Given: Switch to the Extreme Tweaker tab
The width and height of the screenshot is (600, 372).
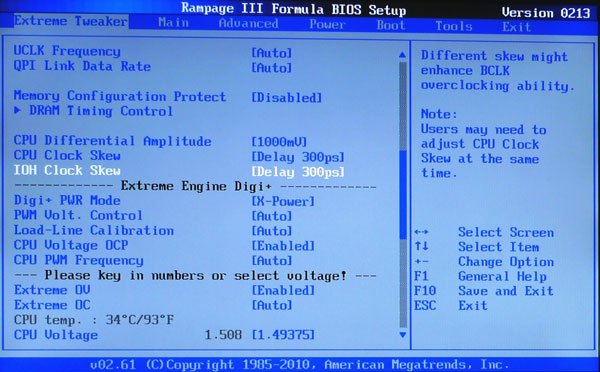Looking at the screenshot, I should [71, 21].
